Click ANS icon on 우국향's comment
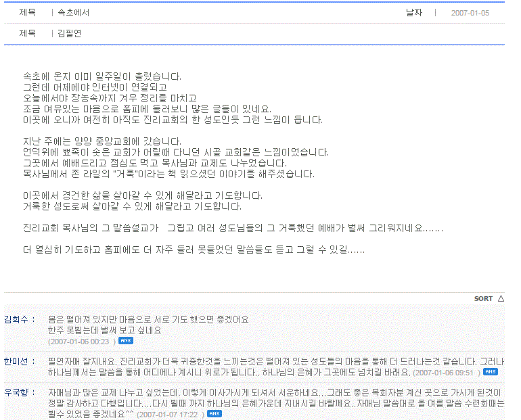Viewport: 521px width, 420px height. point(214,413)
